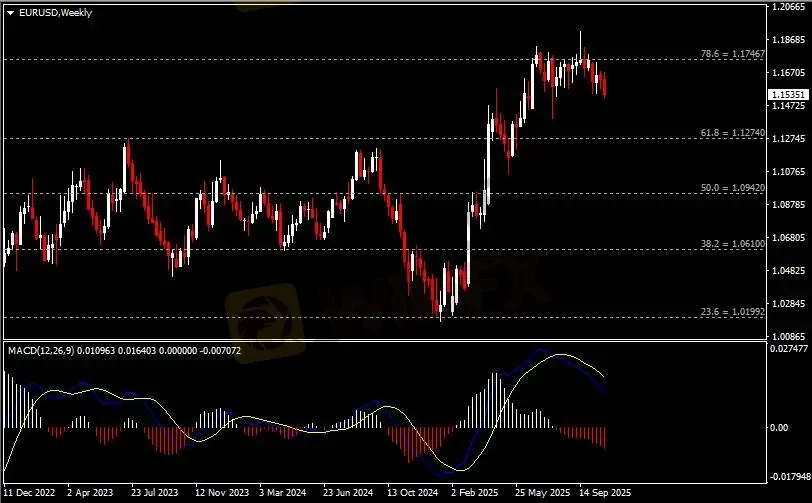The image size is (812, 503).
Task: Click the 0.027477 MACD scale value
Action: coord(787,348)
